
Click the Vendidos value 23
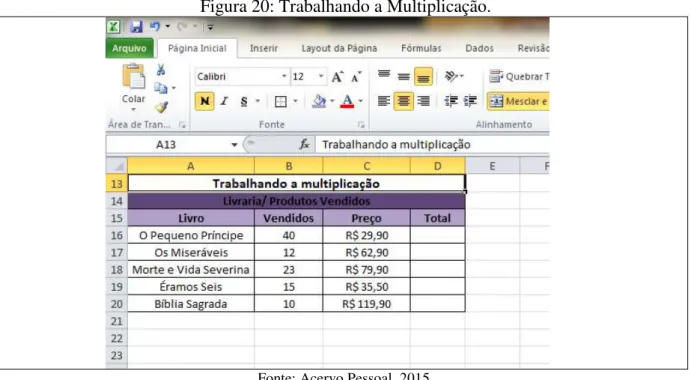(289, 270)
